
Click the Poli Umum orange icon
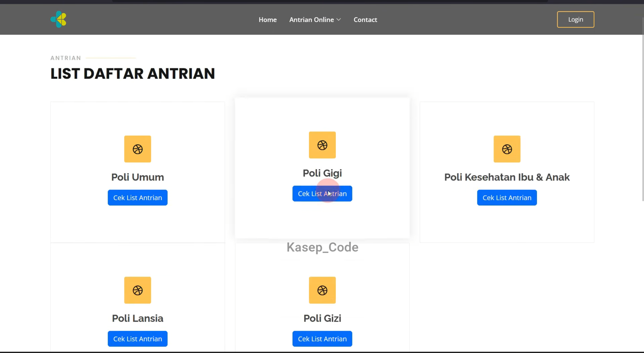[138, 149]
